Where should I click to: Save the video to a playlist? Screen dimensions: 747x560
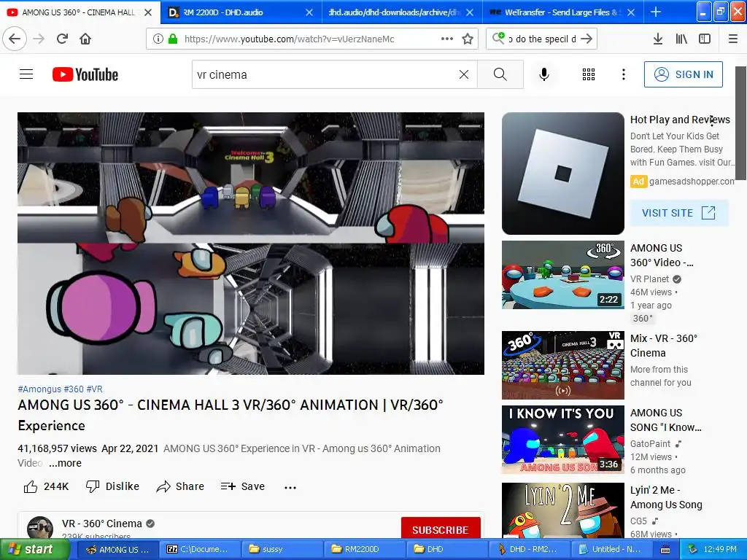tap(243, 486)
